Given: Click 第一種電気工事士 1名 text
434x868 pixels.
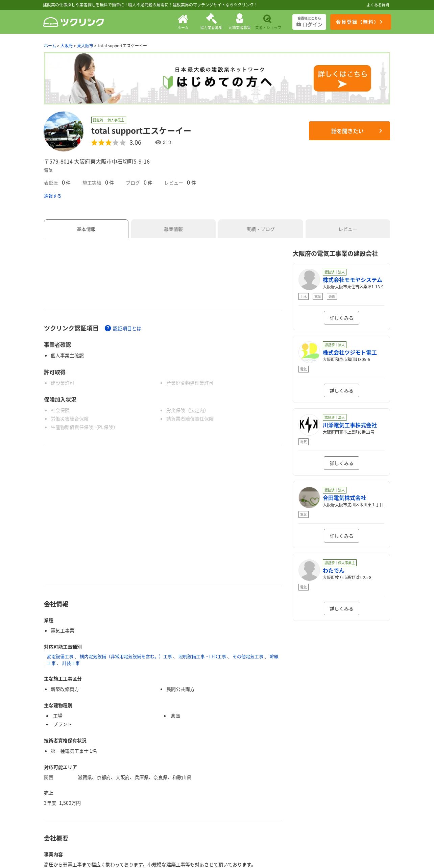Looking at the screenshot, I should (x=74, y=751).
